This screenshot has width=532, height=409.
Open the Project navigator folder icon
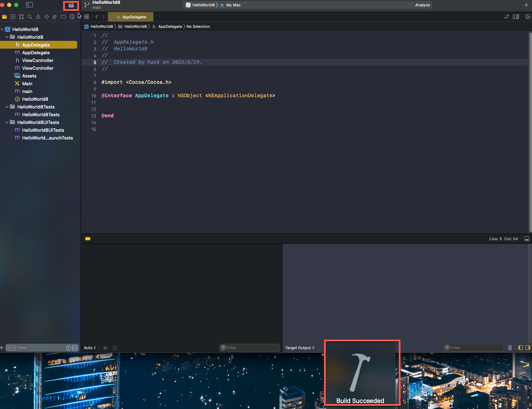click(4, 17)
